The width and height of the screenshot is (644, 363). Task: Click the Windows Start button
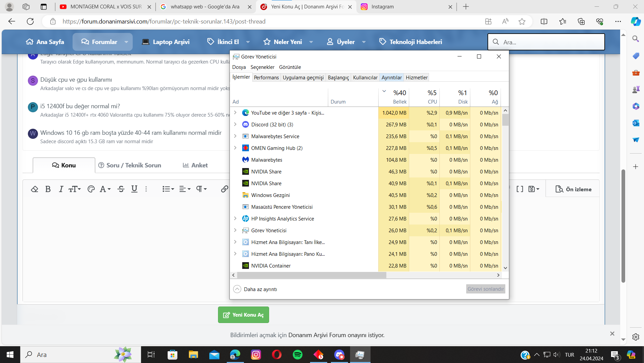click(x=10, y=355)
